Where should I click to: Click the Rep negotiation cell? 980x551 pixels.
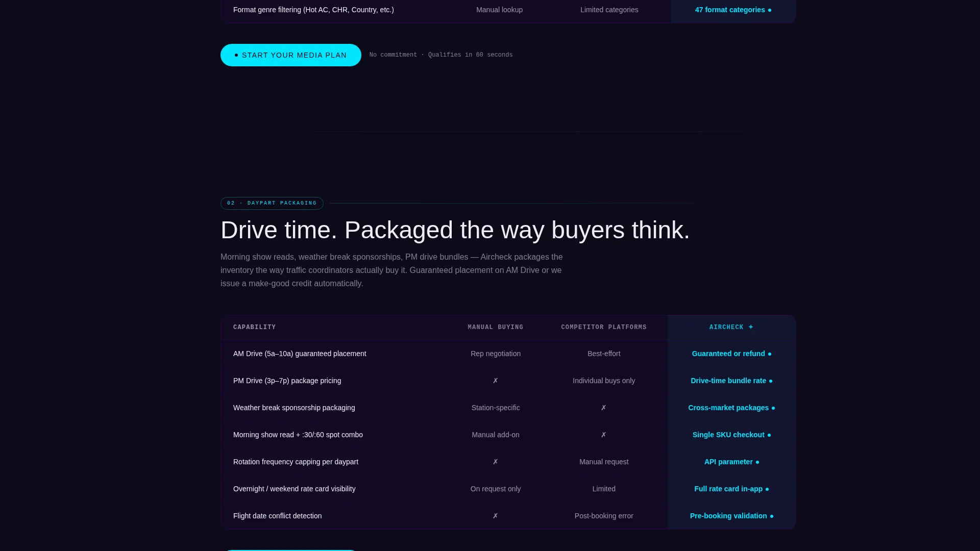pos(496,354)
